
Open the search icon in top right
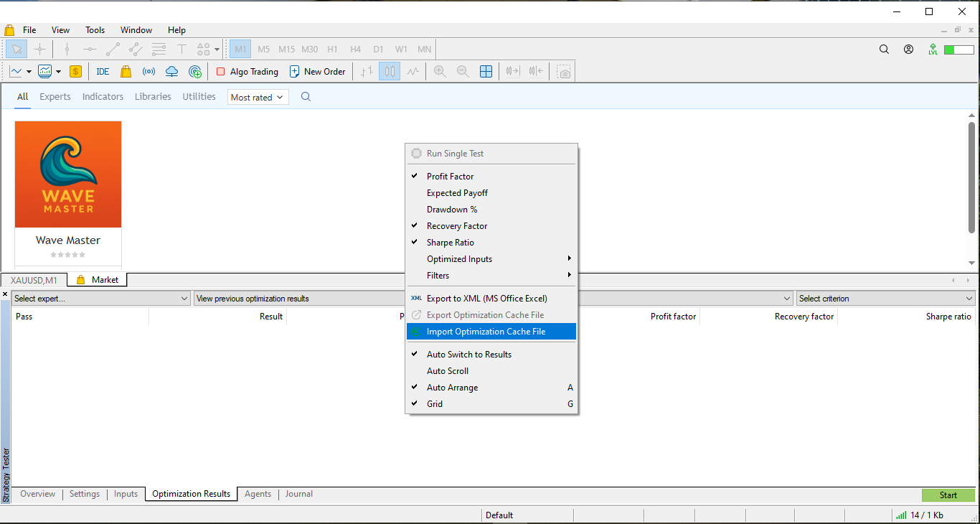[884, 50]
